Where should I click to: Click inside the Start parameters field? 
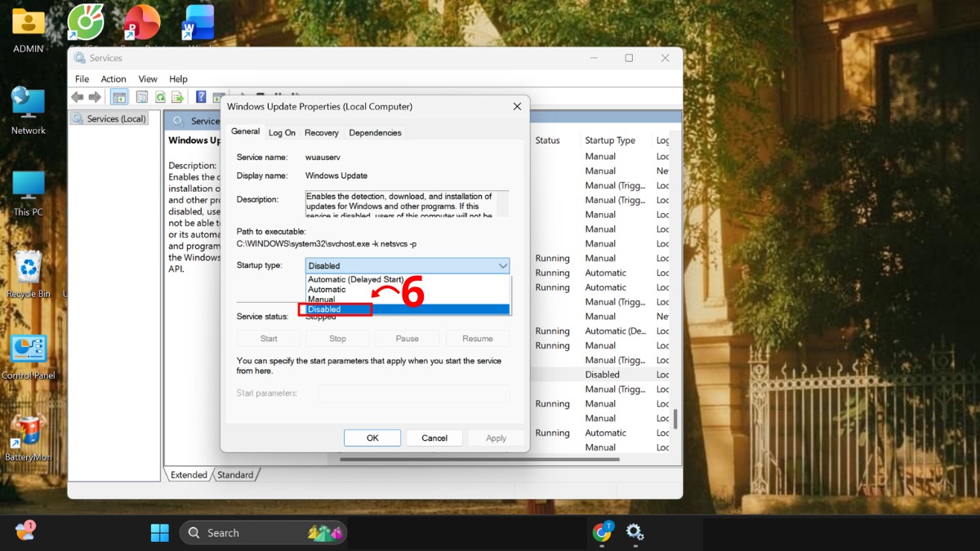(x=414, y=393)
